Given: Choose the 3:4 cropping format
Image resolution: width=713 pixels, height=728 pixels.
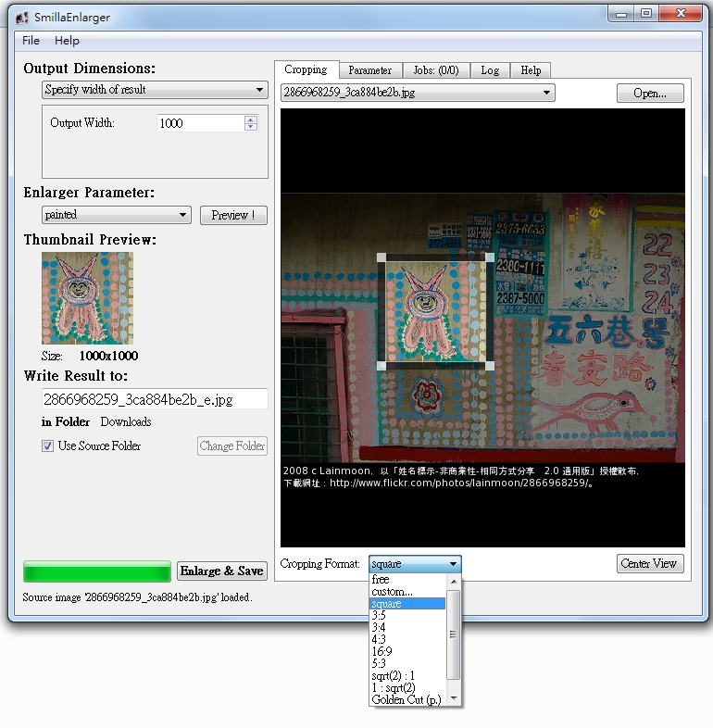Looking at the screenshot, I should click(407, 628).
